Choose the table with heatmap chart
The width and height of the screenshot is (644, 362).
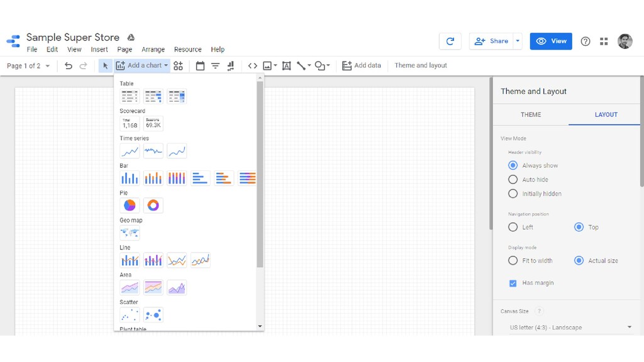point(177,96)
